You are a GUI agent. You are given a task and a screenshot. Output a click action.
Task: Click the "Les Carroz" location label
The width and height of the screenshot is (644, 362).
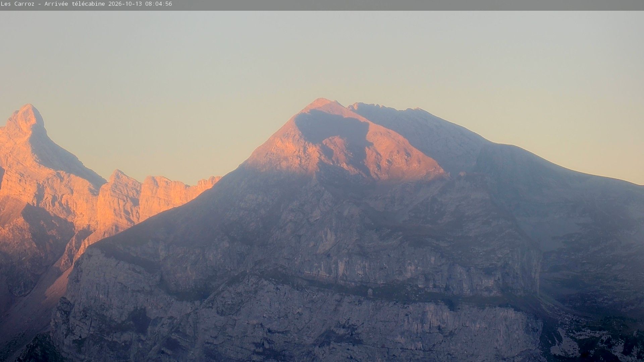tap(17, 4)
